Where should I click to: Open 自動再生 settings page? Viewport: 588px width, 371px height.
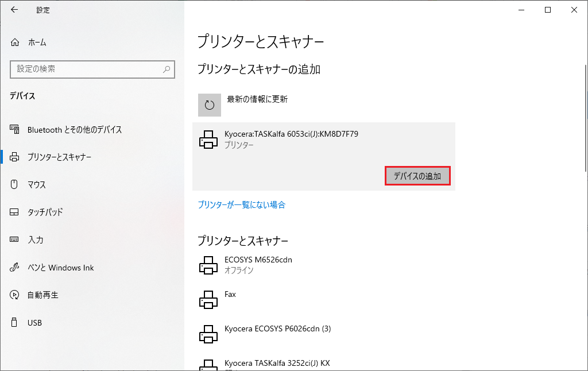coord(43,295)
